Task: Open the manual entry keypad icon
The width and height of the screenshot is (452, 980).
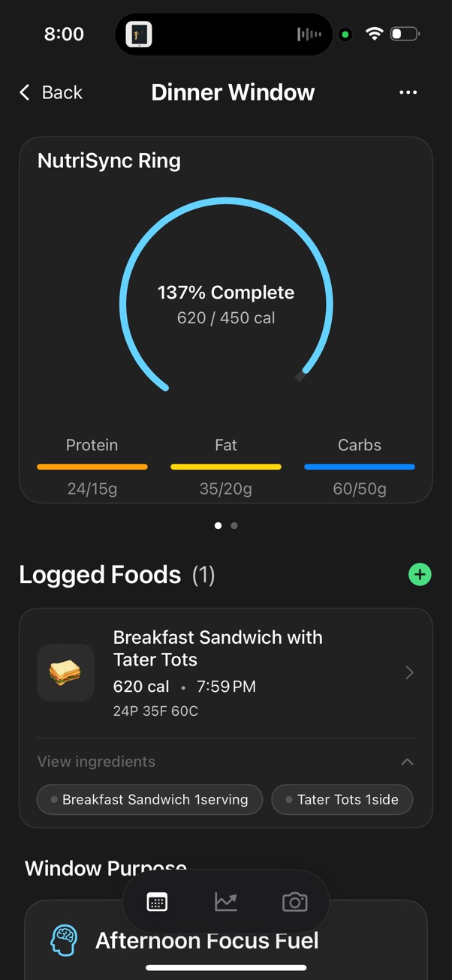Action: click(157, 901)
